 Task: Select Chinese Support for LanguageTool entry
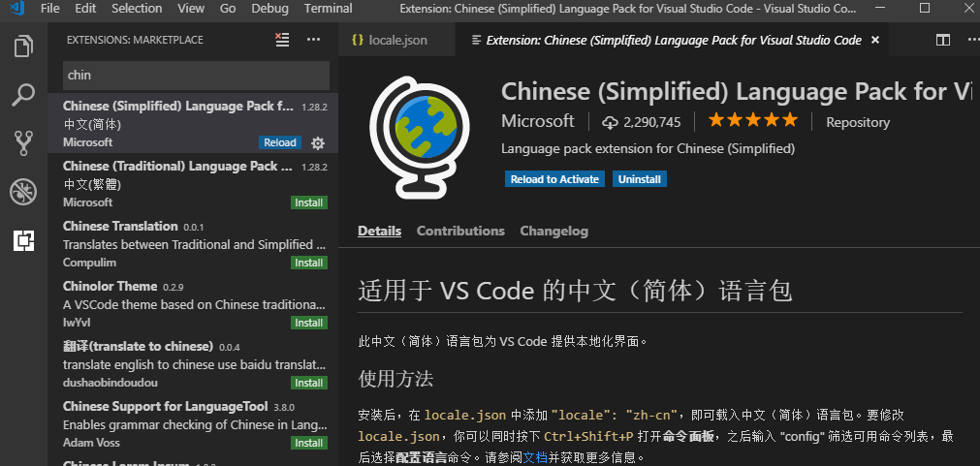[193, 423]
